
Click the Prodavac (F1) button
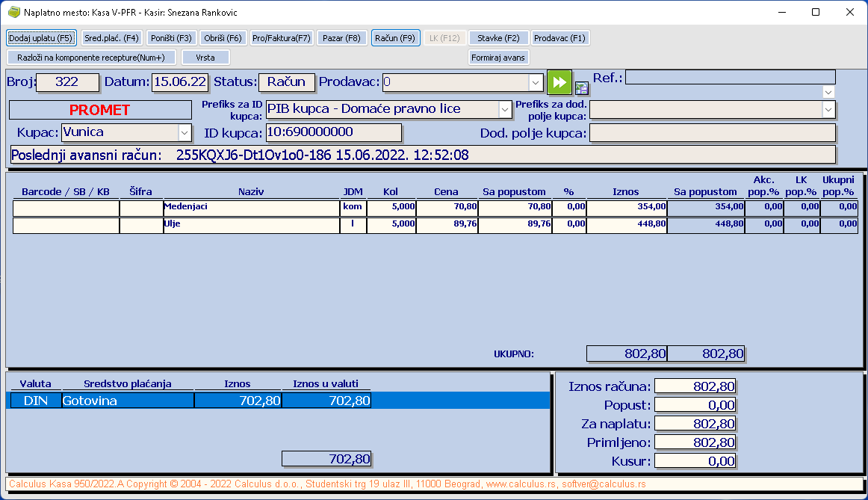[559, 38]
